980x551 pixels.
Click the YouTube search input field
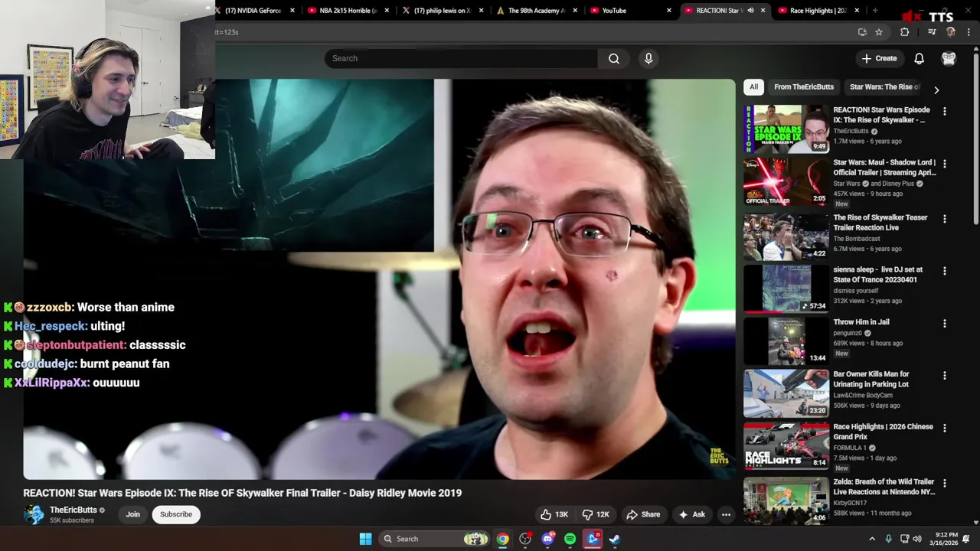[x=461, y=58]
